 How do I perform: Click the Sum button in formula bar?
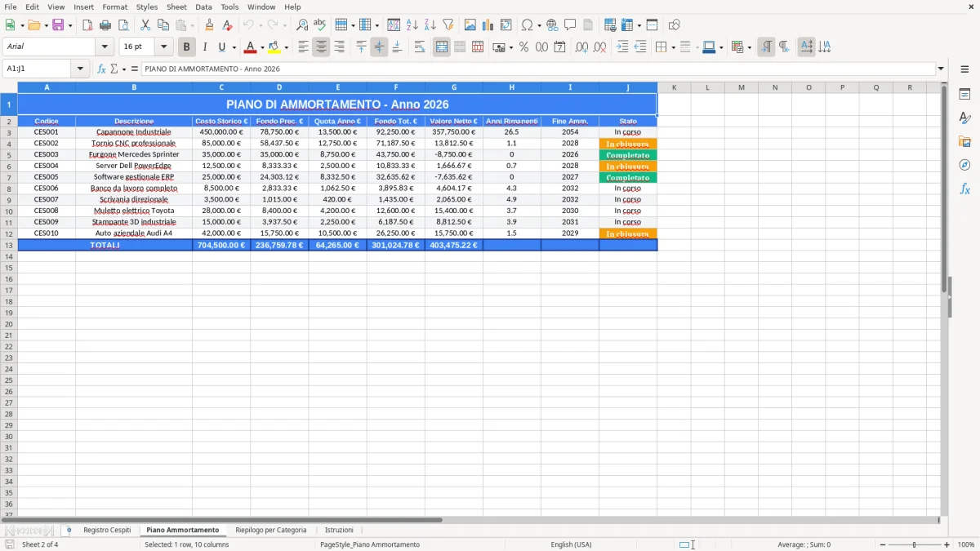click(x=114, y=69)
